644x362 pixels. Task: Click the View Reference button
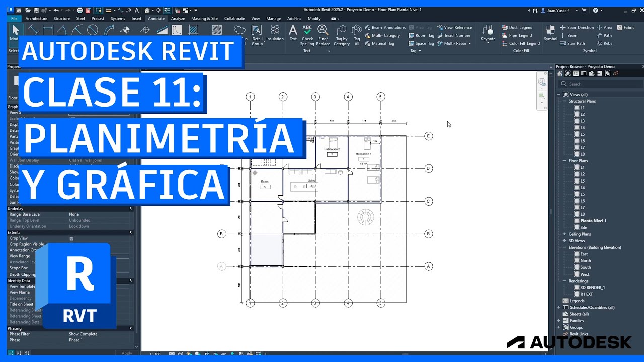(x=454, y=27)
